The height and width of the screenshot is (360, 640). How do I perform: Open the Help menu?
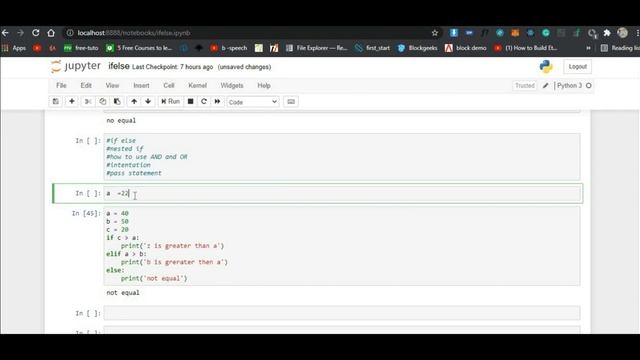pyautogui.click(x=264, y=86)
